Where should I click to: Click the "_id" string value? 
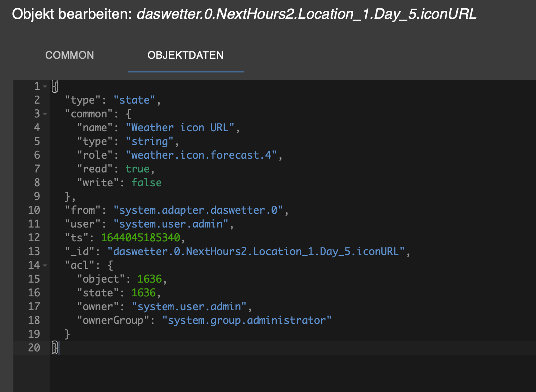click(256, 251)
